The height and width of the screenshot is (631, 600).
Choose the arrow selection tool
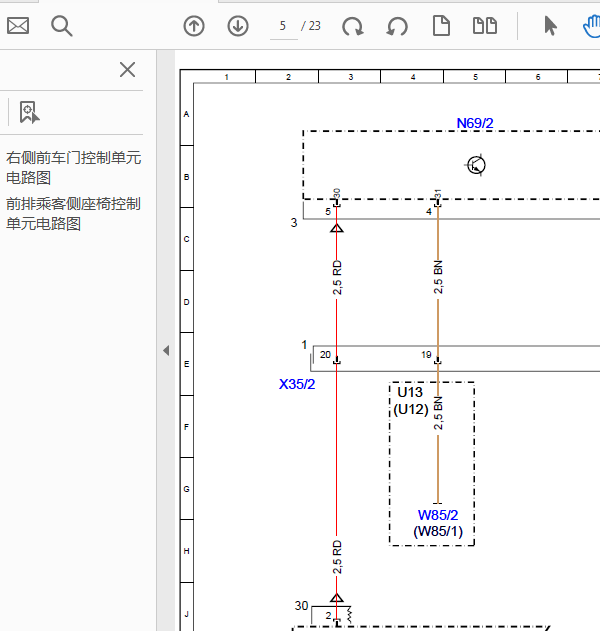[550, 26]
